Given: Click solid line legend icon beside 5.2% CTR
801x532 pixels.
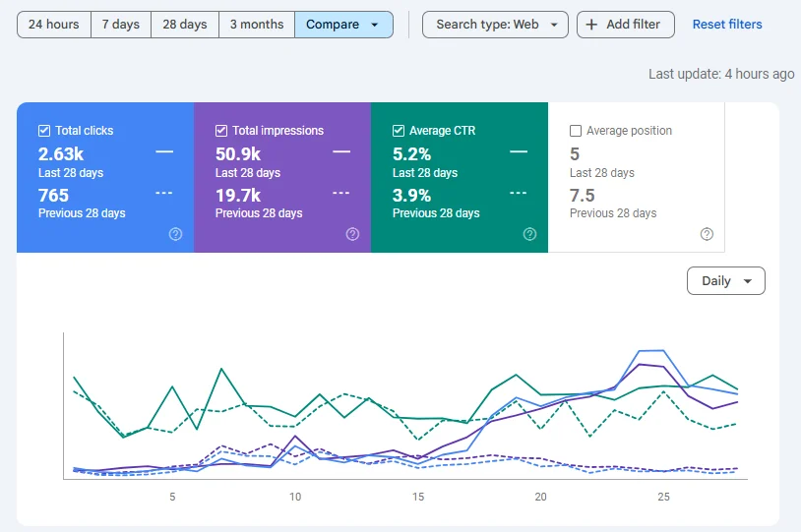Looking at the screenshot, I should pyautogui.click(x=519, y=151).
